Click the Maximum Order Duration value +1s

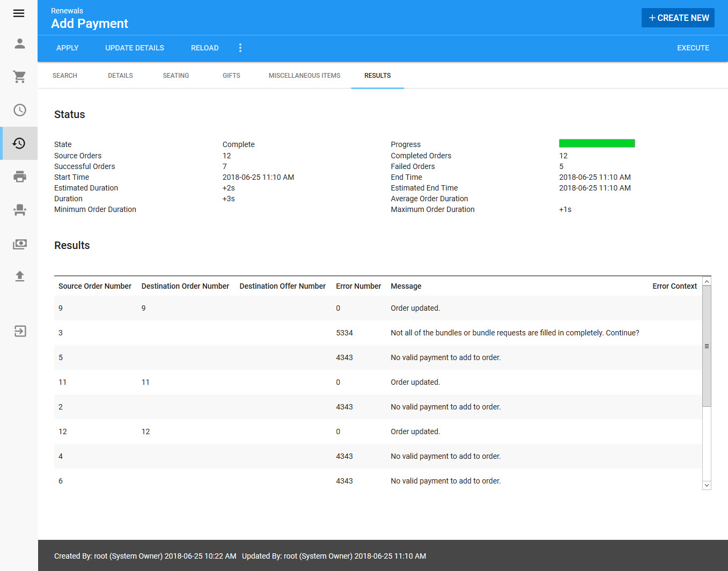[565, 209]
